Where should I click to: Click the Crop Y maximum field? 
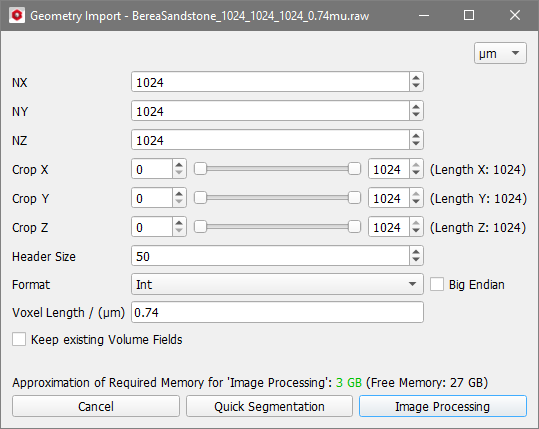coord(388,198)
